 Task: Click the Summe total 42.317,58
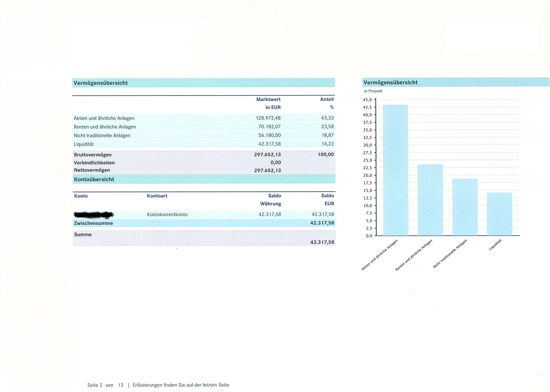pos(322,242)
